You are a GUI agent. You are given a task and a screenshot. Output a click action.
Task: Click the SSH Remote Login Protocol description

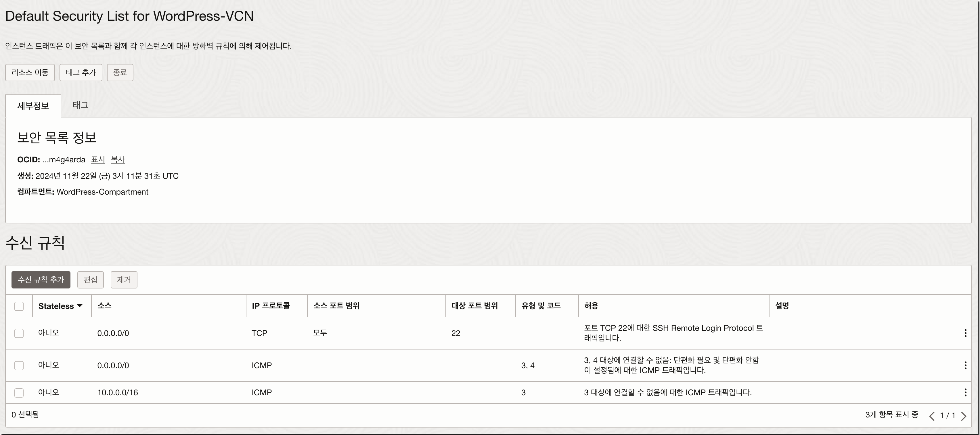673,333
